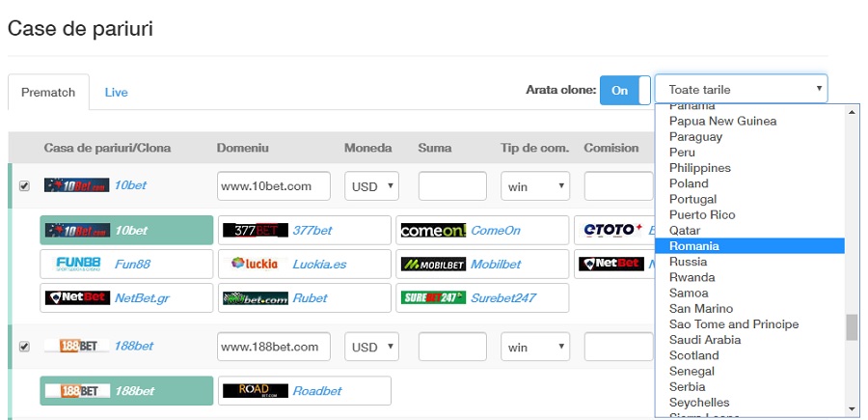868x420 pixels.
Task: Open the Mobilbet clone link
Action: [x=496, y=264]
